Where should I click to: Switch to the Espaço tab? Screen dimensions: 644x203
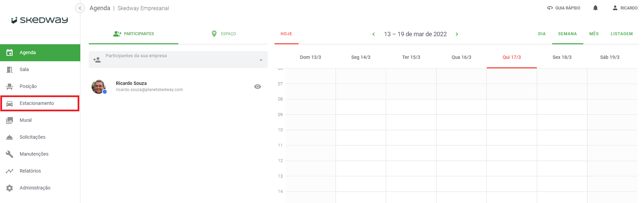click(224, 34)
